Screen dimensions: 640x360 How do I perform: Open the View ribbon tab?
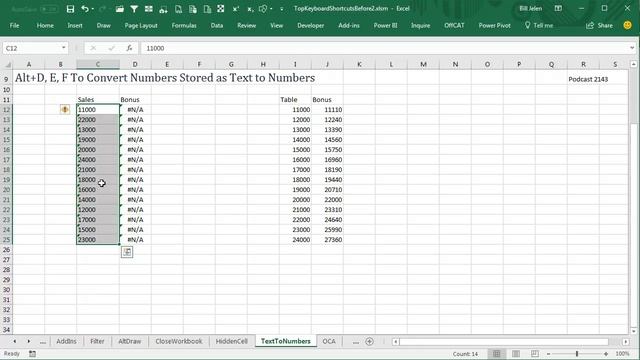pyautogui.click(x=276, y=25)
